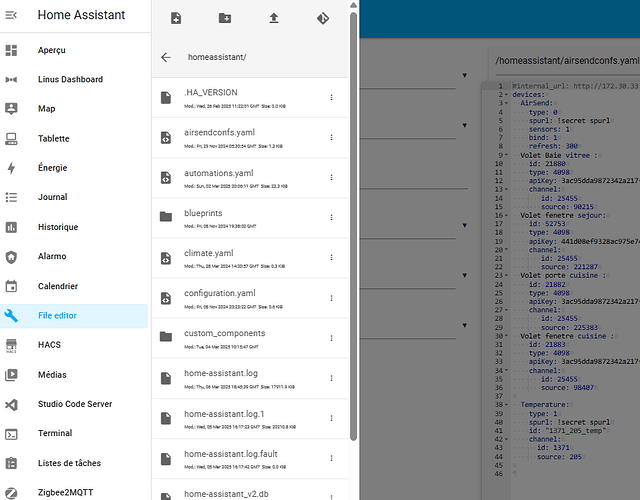Fold the AirSend block at line 3
Image resolution: width=640 pixels, height=500 pixels.
click(x=507, y=103)
